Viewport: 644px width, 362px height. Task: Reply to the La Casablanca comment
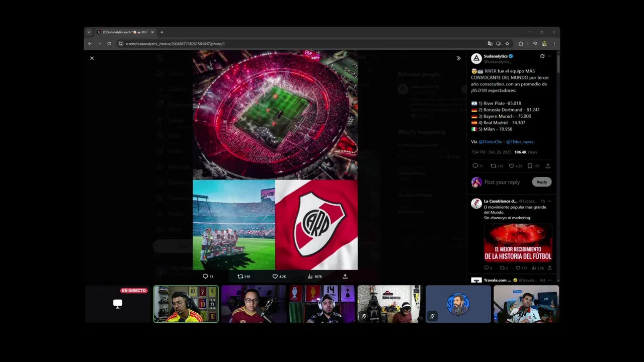pos(487,268)
